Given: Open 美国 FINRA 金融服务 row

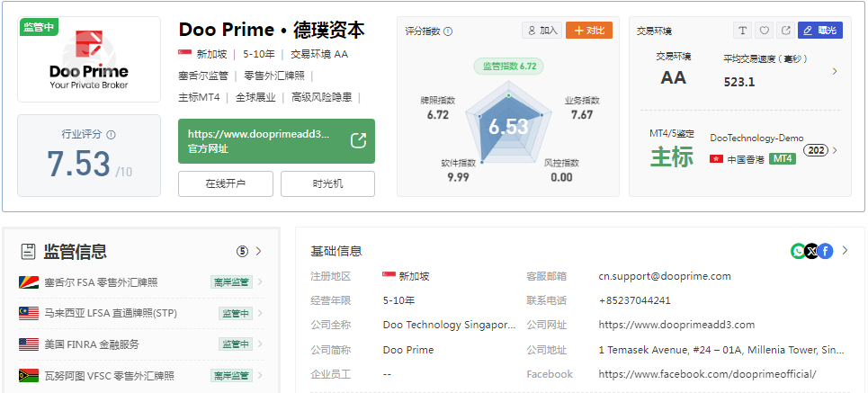Looking at the screenshot, I should [141, 344].
